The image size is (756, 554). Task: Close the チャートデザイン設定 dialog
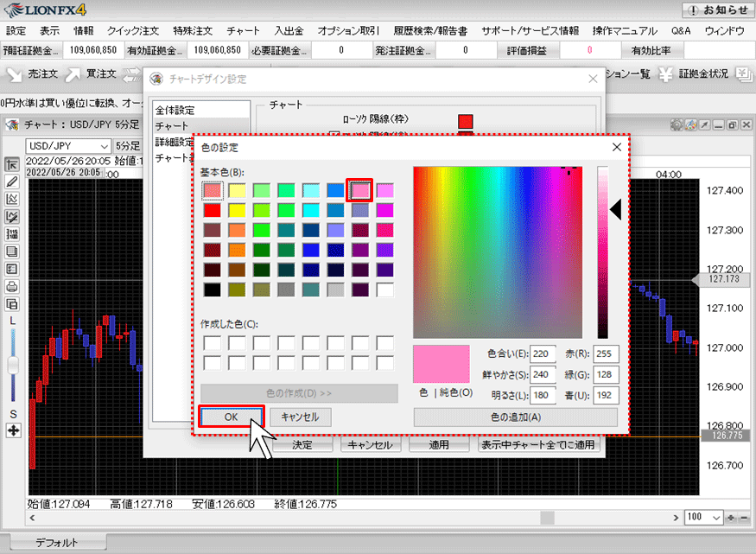pyautogui.click(x=593, y=79)
